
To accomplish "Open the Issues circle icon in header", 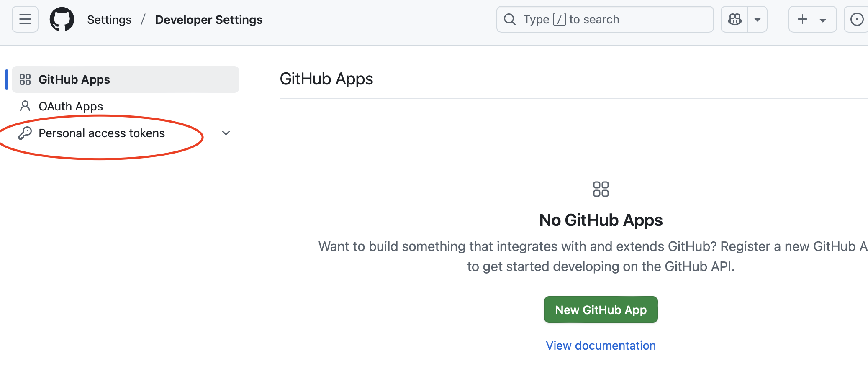I will 856,19.
